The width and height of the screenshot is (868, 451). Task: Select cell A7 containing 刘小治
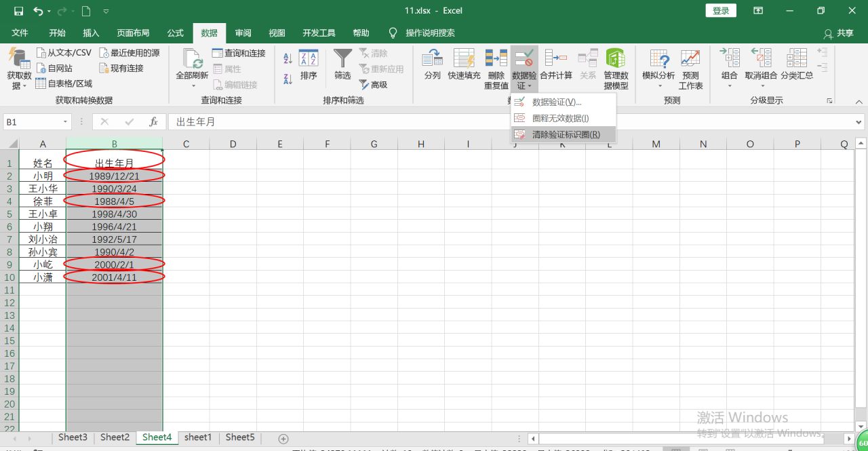pos(43,239)
